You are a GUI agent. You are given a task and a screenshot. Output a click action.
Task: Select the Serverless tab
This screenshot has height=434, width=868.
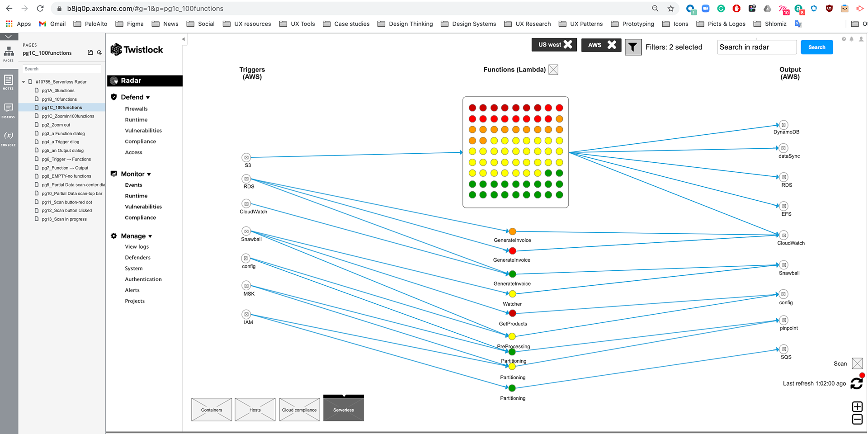344,409
